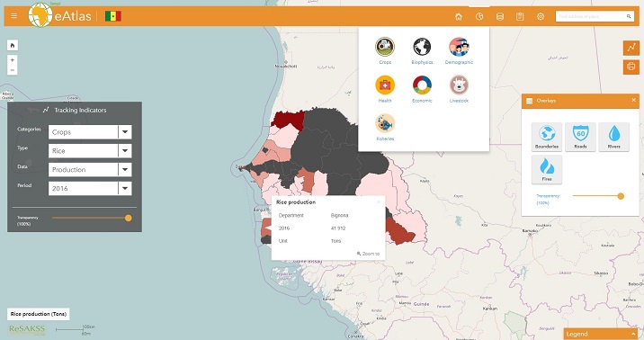Open the Livestock cow icon
Screen dimensions: 644x340
tap(459, 85)
